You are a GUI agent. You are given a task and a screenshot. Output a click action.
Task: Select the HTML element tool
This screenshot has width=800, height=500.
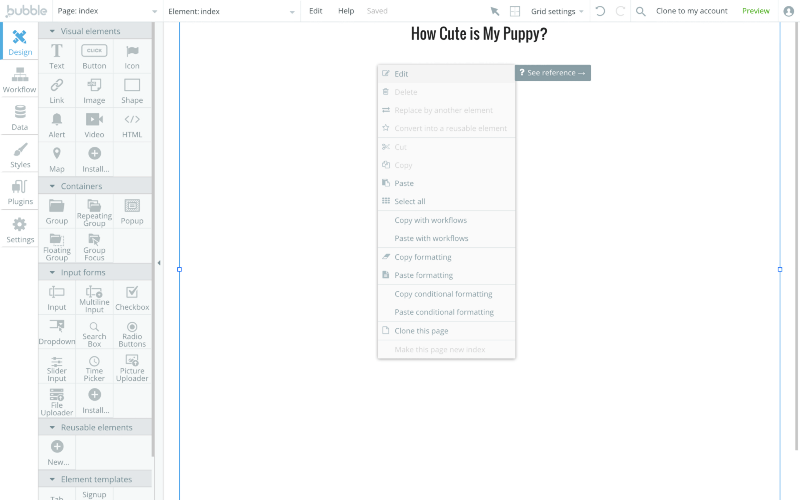[132, 125]
